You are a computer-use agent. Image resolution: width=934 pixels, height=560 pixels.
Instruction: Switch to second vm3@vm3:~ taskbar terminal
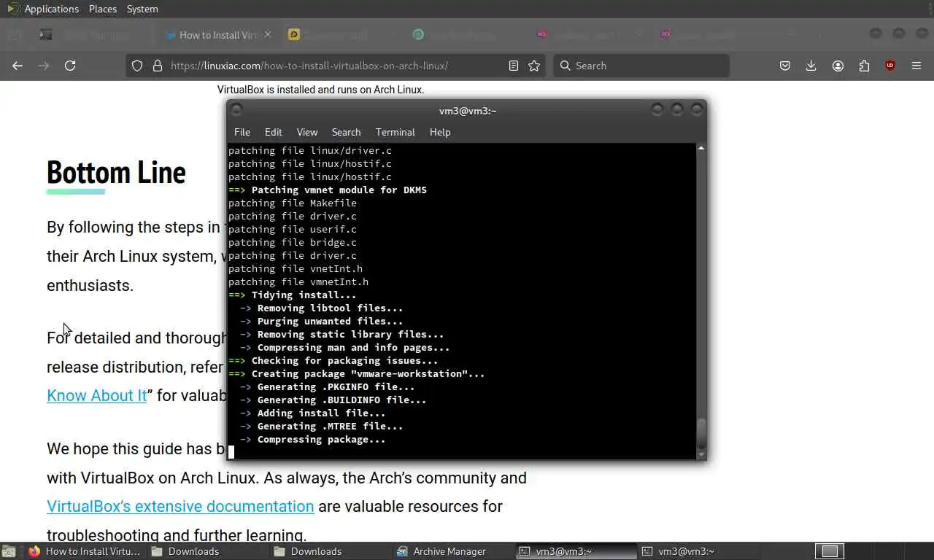tap(698, 551)
